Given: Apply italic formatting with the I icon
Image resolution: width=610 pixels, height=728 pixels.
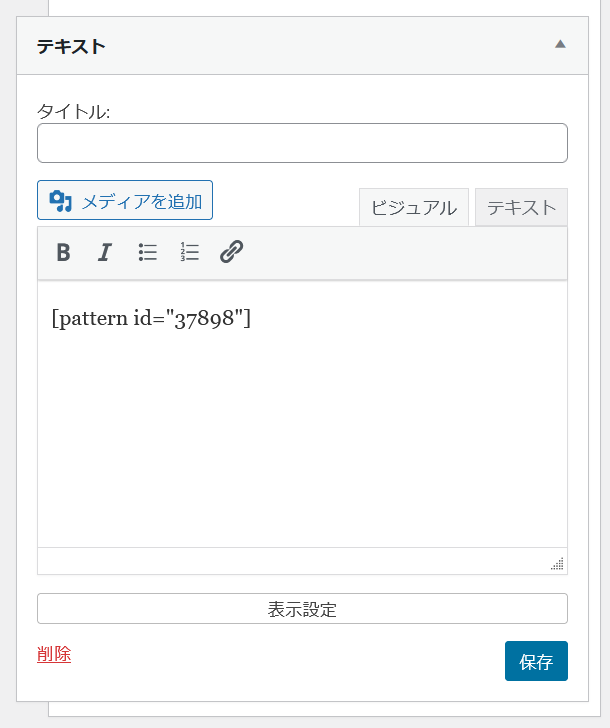Looking at the screenshot, I should (105, 253).
